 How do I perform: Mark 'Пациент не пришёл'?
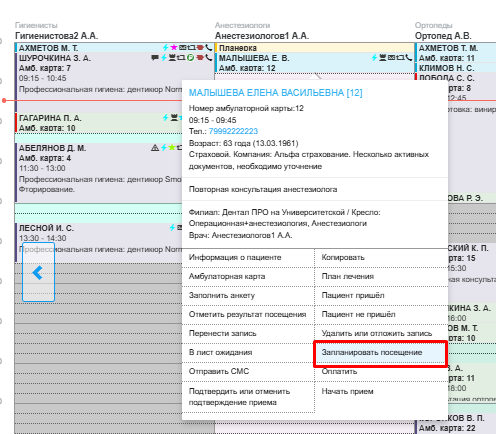pyautogui.click(x=381, y=314)
